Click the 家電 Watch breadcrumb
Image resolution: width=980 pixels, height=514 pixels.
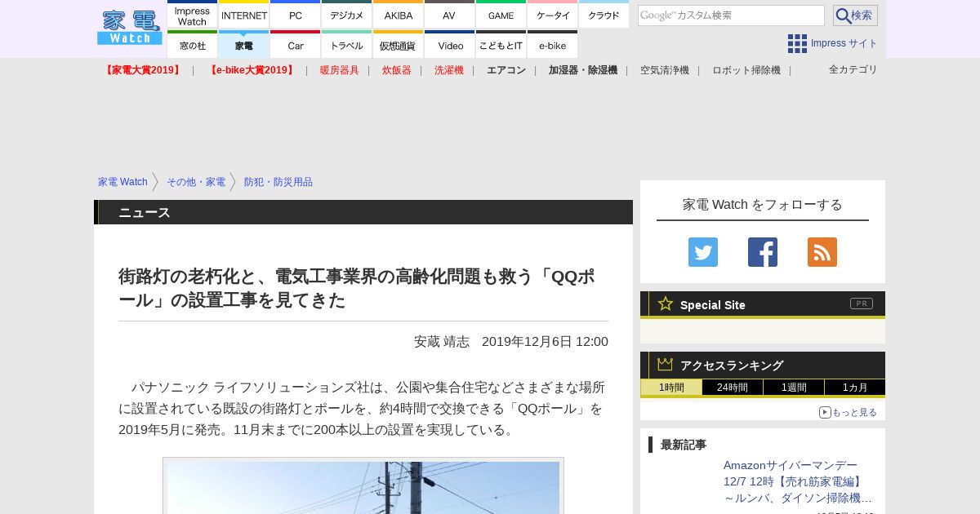pos(122,182)
